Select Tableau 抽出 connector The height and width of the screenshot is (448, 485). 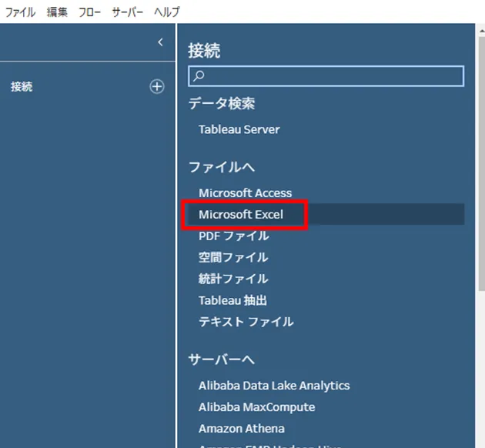pyautogui.click(x=232, y=300)
